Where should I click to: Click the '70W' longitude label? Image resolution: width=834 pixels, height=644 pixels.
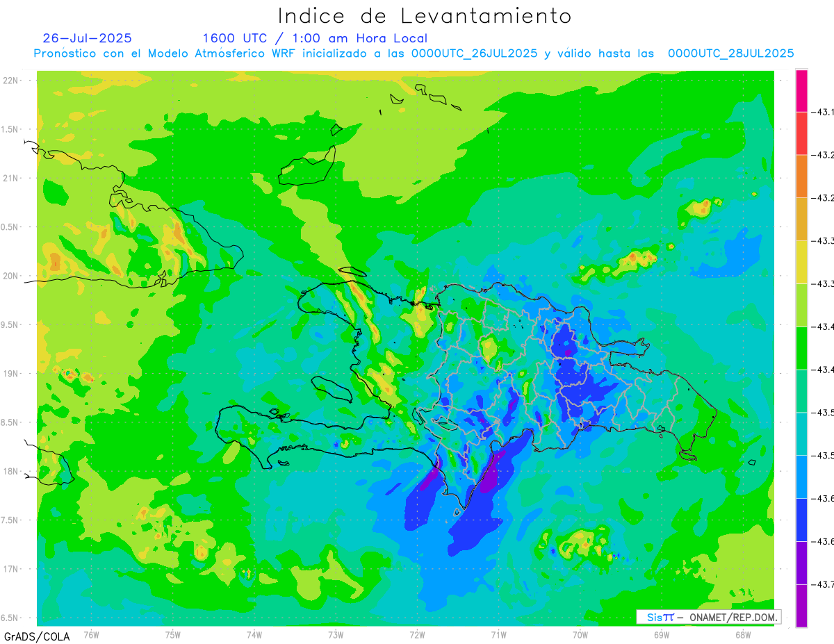tap(580, 634)
